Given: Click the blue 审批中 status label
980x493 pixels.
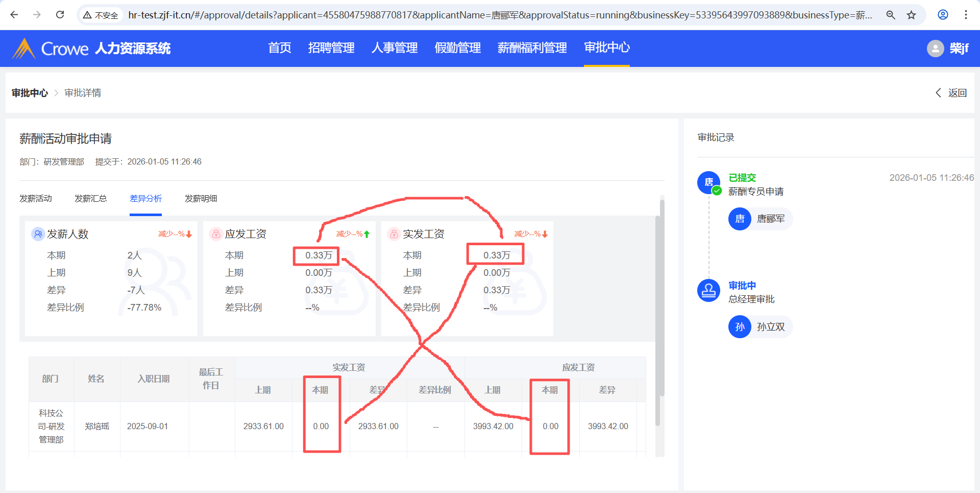Looking at the screenshot, I should tap(742, 286).
